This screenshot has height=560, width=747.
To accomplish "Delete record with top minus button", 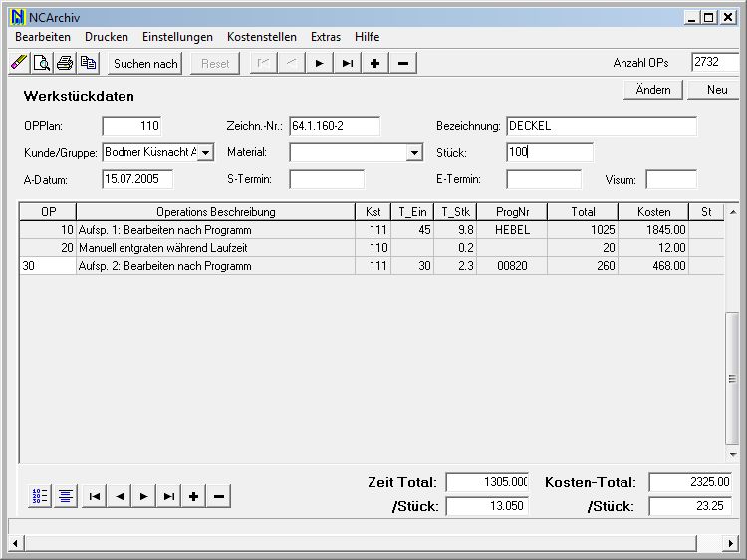I will coord(403,63).
